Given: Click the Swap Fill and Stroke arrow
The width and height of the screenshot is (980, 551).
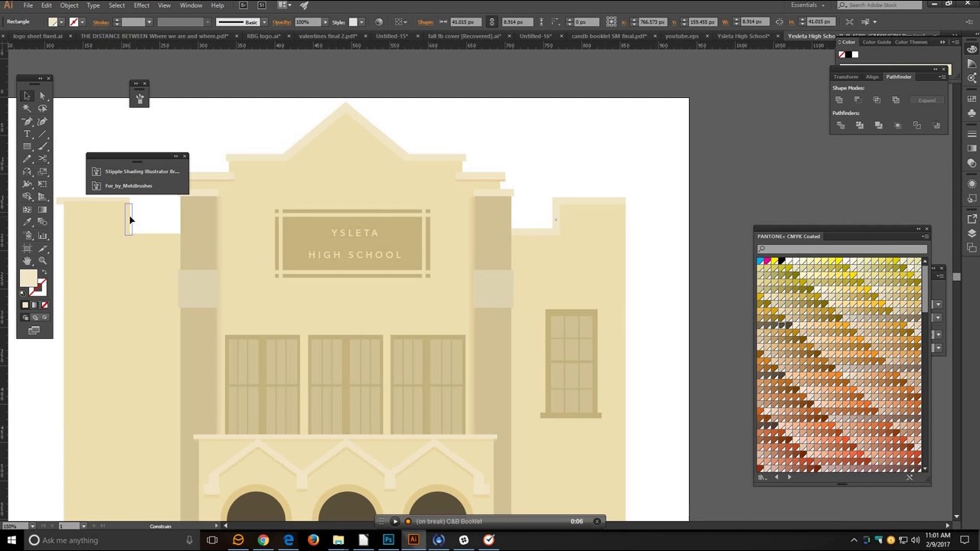Looking at the screenshot, I should [44, 271].
